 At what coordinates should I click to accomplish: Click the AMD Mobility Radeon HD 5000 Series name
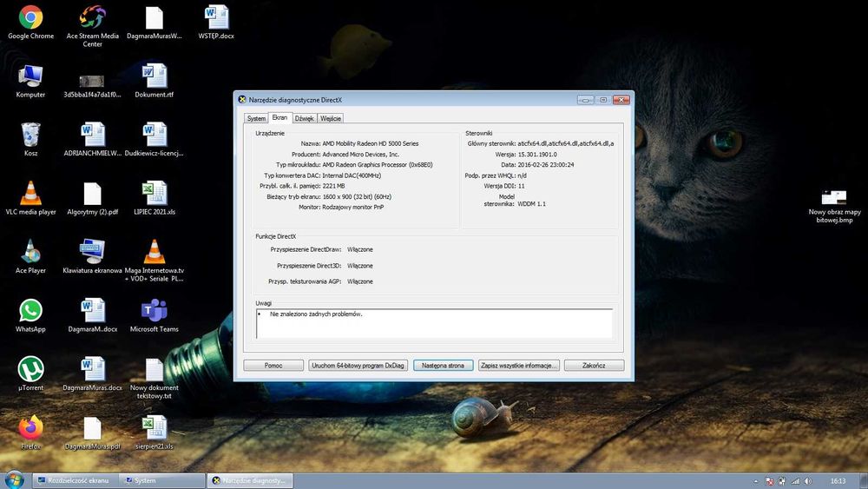371,143
